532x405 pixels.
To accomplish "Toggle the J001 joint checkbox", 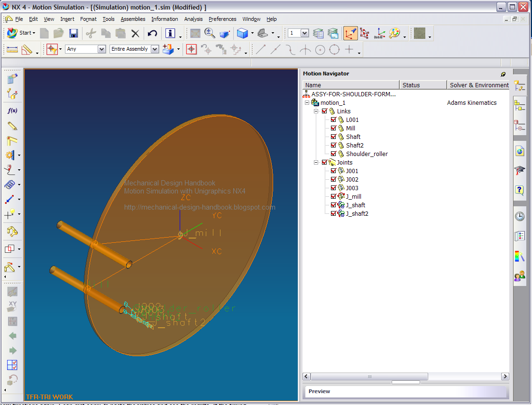I will (333, 171).
